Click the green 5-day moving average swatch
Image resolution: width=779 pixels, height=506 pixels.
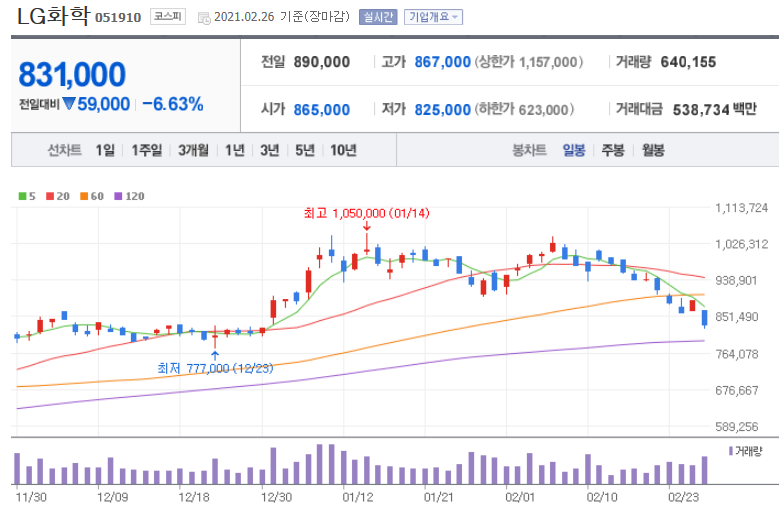click(22, 196)
